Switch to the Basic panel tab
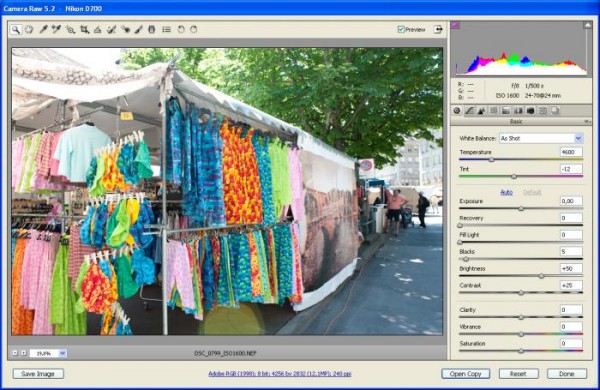This screenshot has width=600, height=390. (x=457, y=111)
